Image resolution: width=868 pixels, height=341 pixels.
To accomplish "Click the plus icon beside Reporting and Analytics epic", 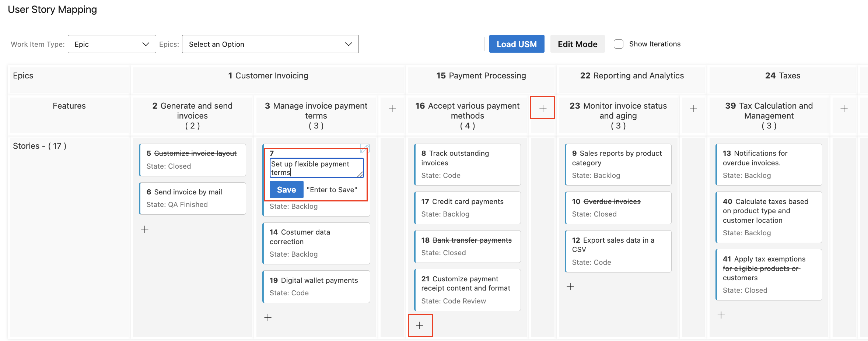I will (x=693, y=108).
